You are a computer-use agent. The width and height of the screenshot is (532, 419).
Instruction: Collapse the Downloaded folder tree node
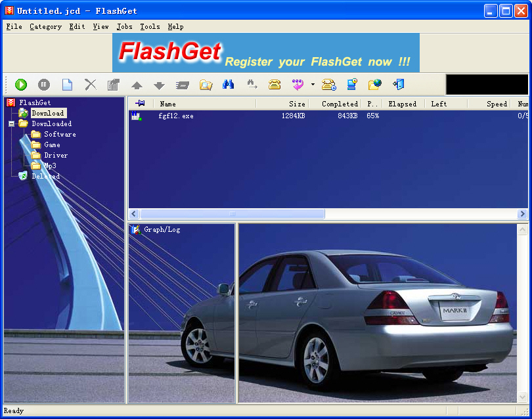[x=12, y=124]
